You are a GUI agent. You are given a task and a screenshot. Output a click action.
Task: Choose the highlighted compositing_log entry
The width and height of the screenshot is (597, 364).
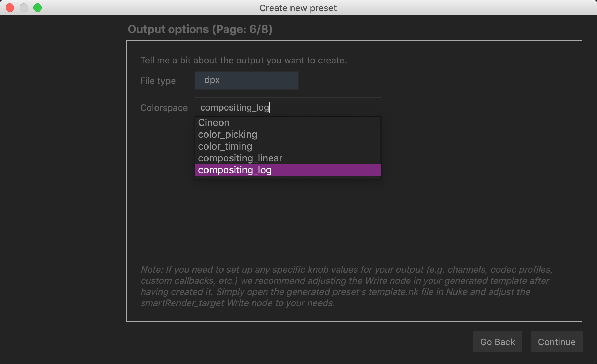[x=235, y=170]
